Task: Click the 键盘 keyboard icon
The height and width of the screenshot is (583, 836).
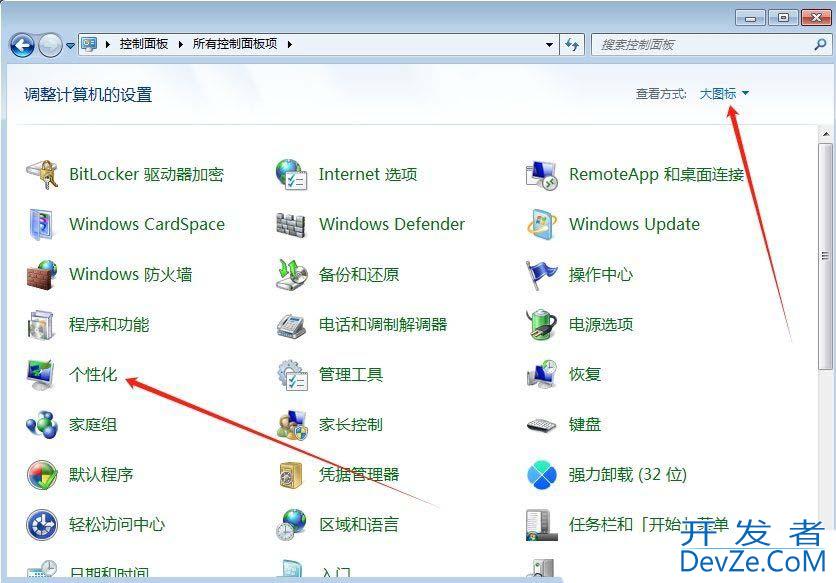Action: click(541, 425)
